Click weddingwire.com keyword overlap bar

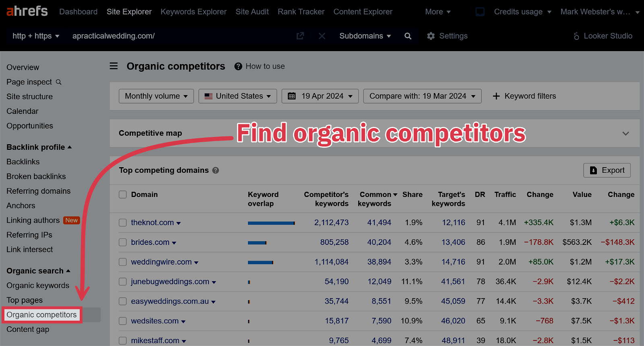(261, 262)
